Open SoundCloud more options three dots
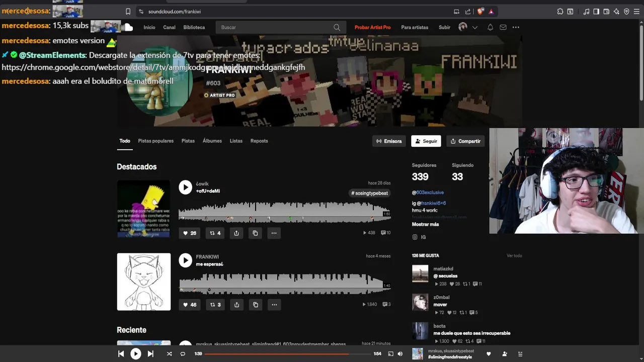The image size is (644, 362). pos(516,27)
